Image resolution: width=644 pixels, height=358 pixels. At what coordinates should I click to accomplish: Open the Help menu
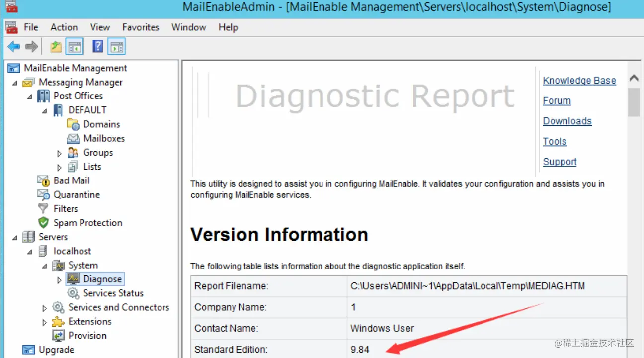coord(228,27)
